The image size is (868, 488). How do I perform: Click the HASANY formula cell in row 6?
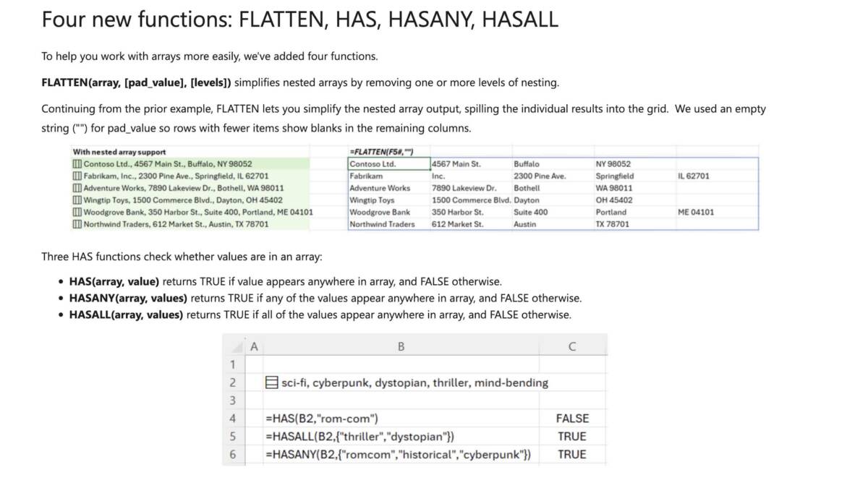[401, 454]
